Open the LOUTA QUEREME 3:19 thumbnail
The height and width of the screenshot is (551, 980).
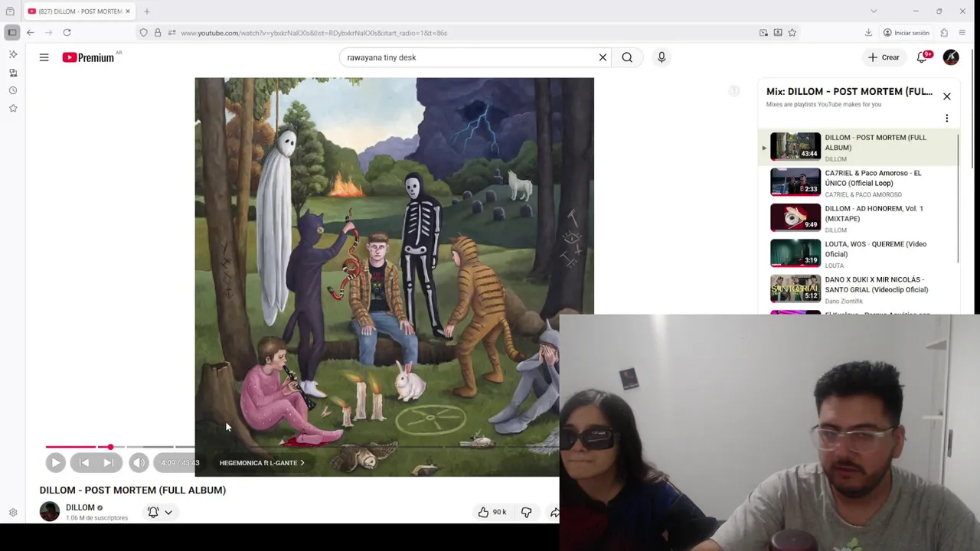pos(795,253)
